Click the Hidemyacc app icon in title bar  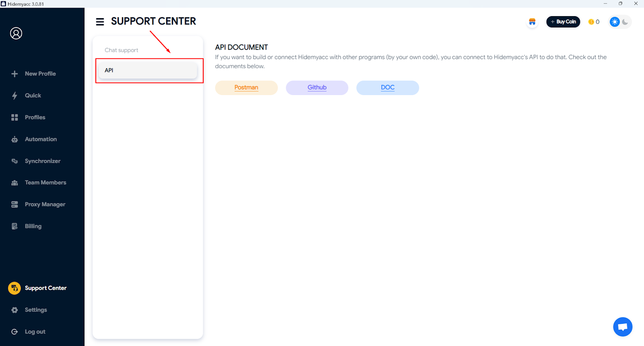point(4,4)
